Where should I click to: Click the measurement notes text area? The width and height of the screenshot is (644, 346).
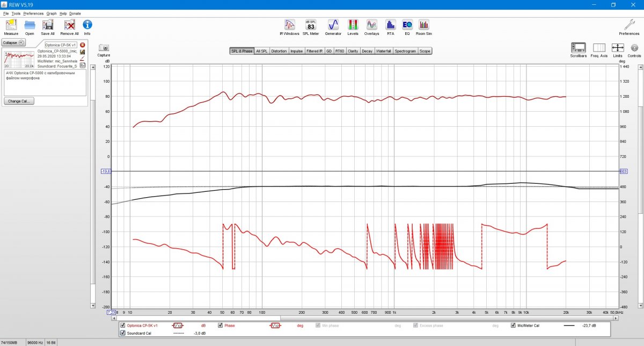point(45,83)
